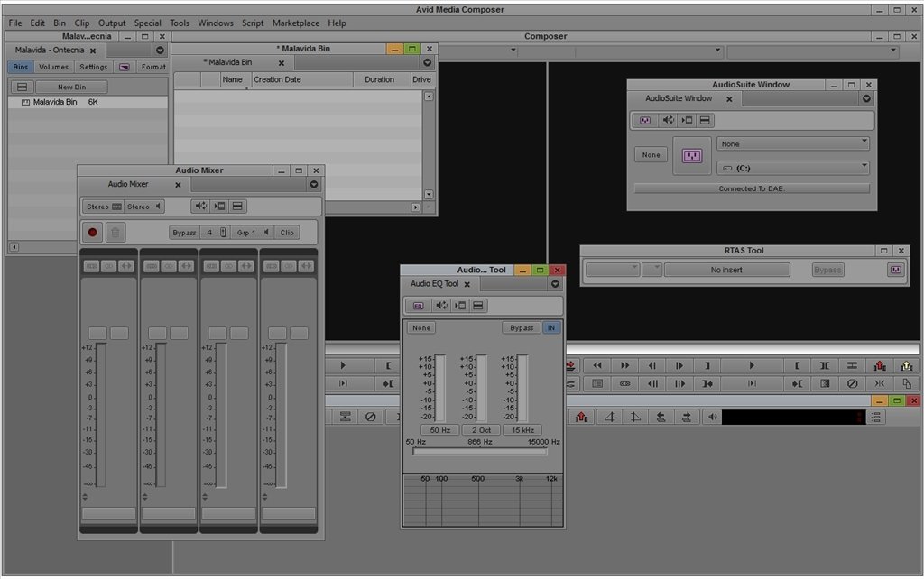Open the Tools menu

pos(180,23)
